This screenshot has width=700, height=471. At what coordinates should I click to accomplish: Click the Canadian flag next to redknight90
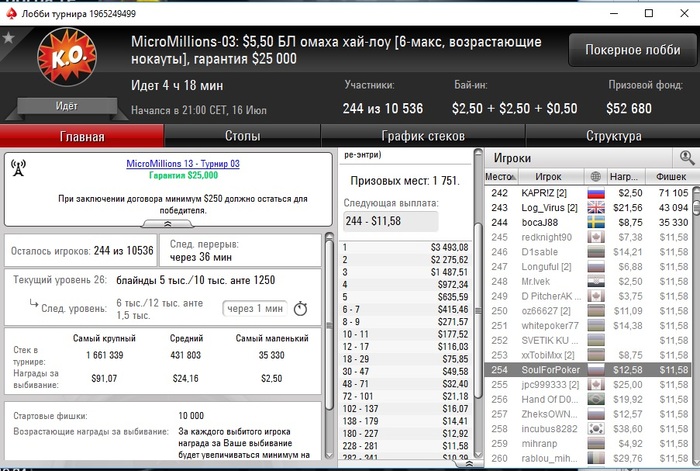pyautogui.click(x=596, y=237)
